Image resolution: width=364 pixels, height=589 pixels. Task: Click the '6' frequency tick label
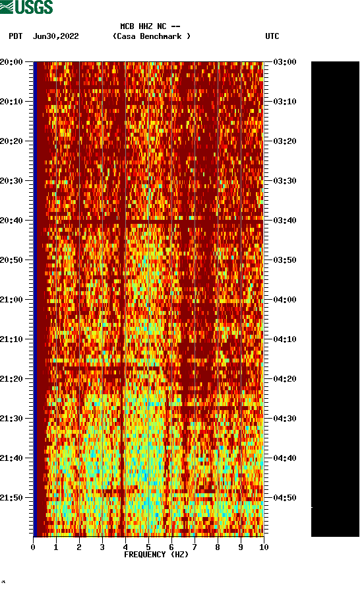171,547
